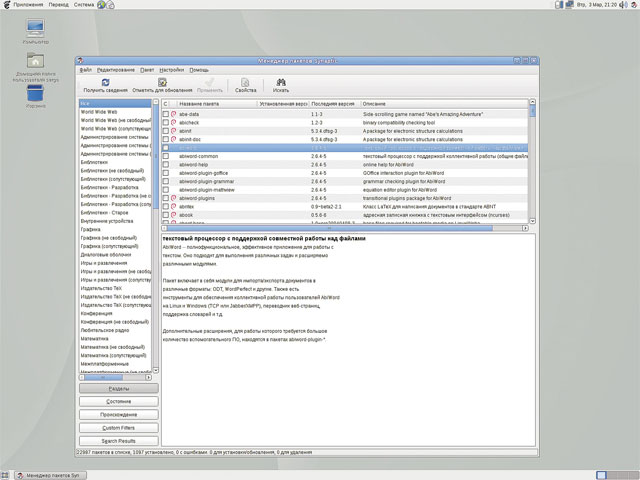Tick the checkbox for abiword-plugin-goffice
This screenshot has height=480, width=640.
[x=166, y=173]
